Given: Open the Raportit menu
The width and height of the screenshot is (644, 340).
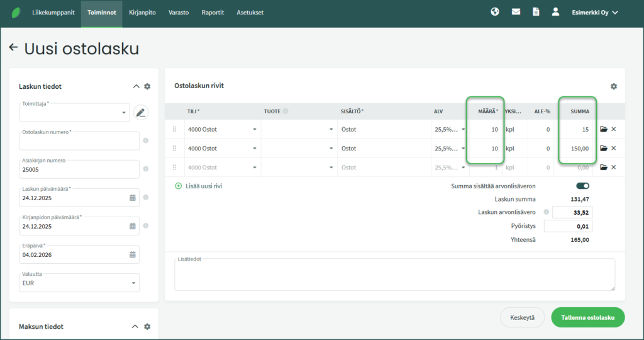Looking at the screenshot, I should (x=213, y=13).
